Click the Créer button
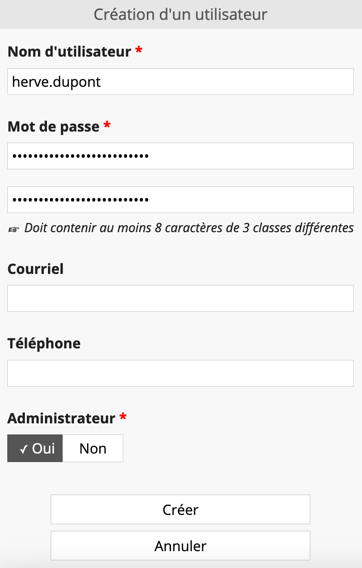The width and height of the screenshot is (362, 568). [x=180, y=509]
